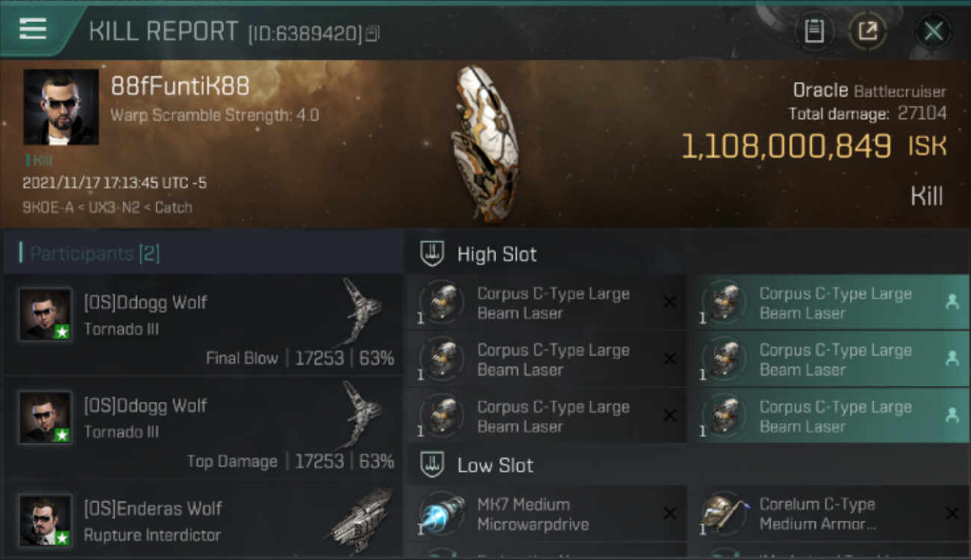
Task: Open Odogg Wolf Final Blow portrait
Action: [46, 314]
